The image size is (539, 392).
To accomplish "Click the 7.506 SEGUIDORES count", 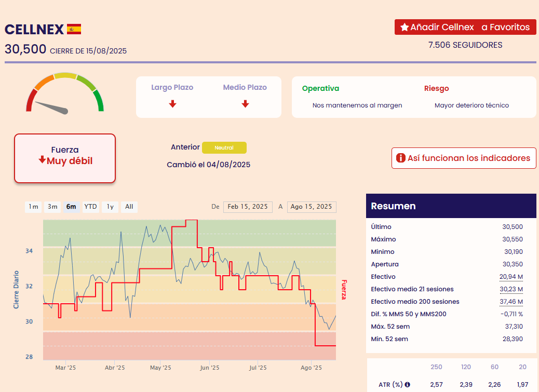I will (x=465, y=45).
